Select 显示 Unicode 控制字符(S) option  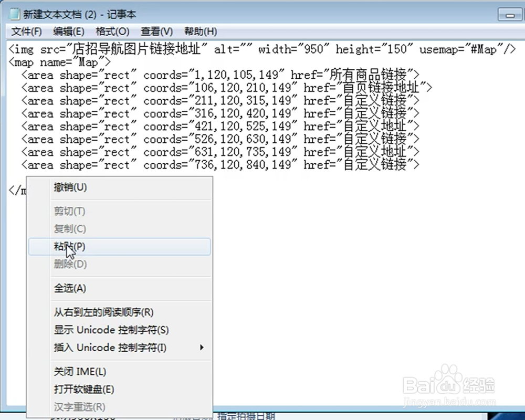pos(120,330)
